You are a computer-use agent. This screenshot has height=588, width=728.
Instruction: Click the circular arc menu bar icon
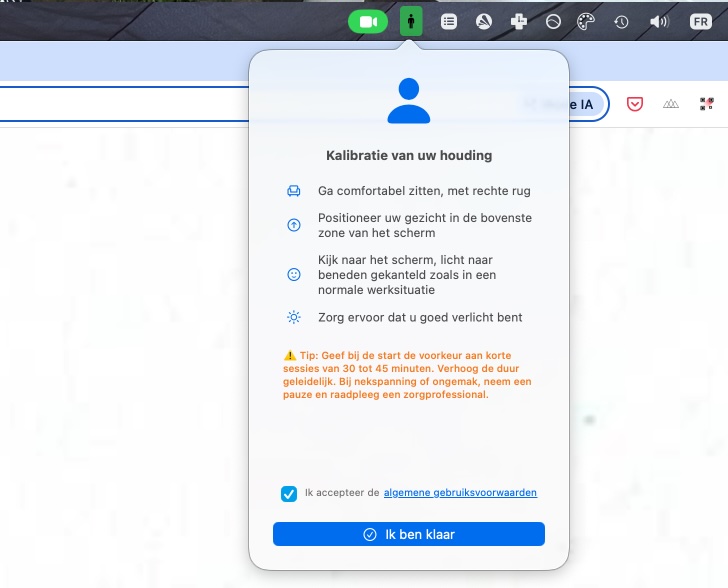point(553,22)
